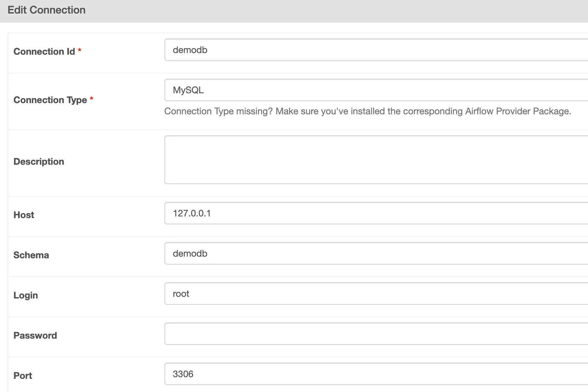Screen dimensions: 588x392
Task: Open the Connection Type MySQL dropdown
Action: coord(376,90)
